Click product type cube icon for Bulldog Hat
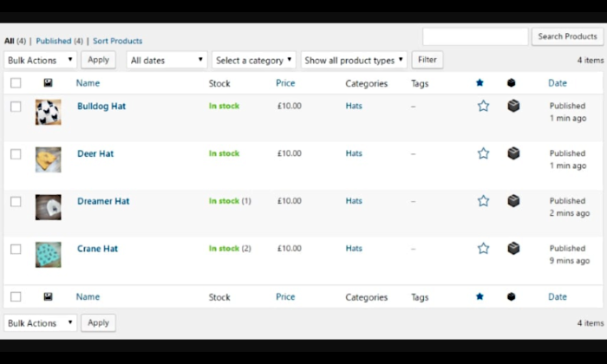This screenshot has width=607, height=364. 513,106
